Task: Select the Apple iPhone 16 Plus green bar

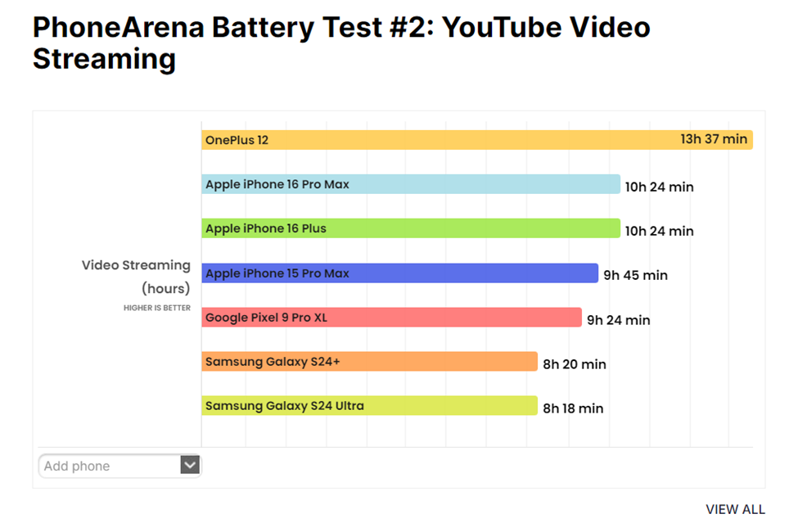Action: 410,228
